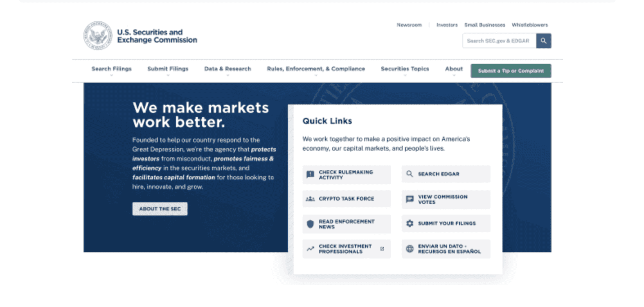Open the Small Businesses link
Viewport: 644px width, 307px height.
click(x=484, y=25)
